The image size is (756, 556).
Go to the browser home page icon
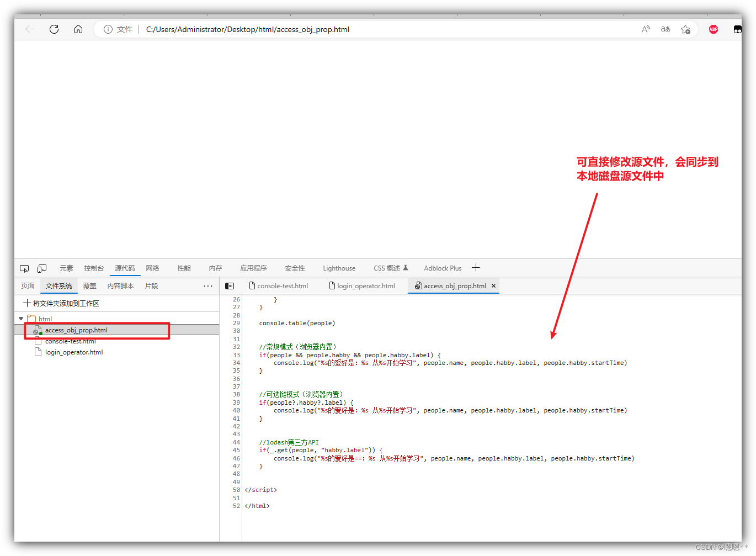point(78,29)
